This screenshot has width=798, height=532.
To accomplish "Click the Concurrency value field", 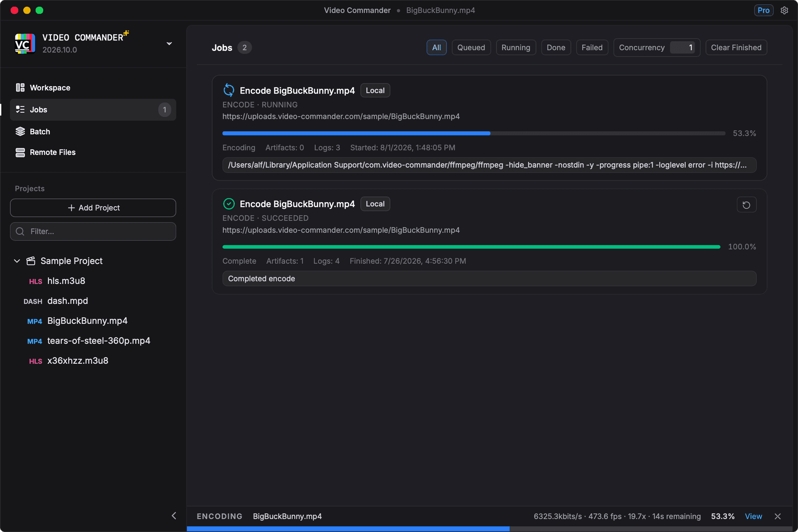I will pyautogui.click(x=682, y=47).
